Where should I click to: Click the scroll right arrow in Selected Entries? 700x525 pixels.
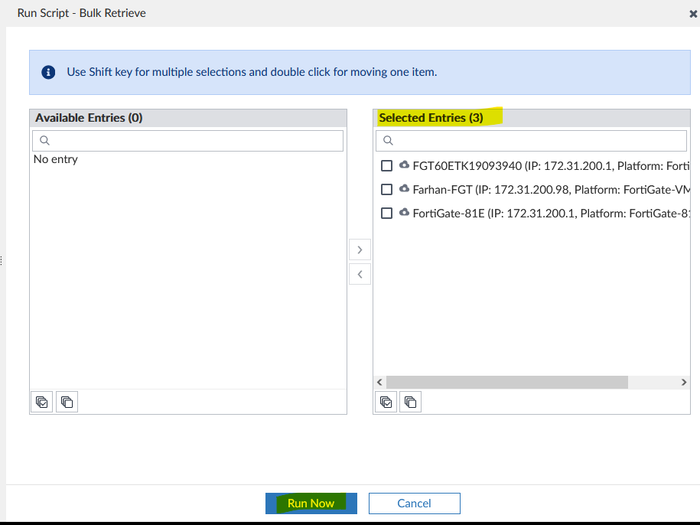pyautogui.click(x=683, y=382)
